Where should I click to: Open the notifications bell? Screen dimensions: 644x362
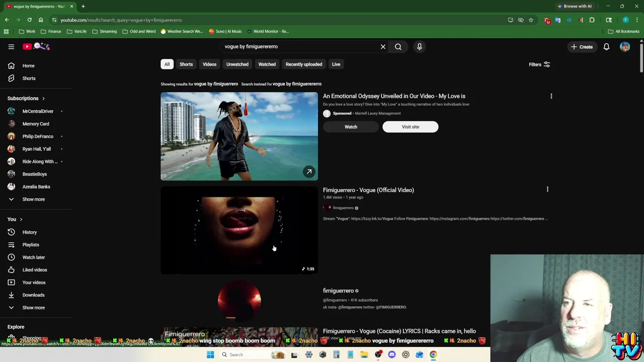click(606, 47)
